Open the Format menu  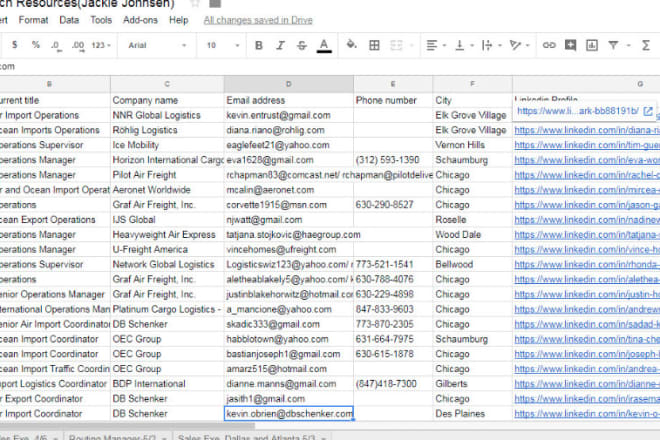point(33,20)
